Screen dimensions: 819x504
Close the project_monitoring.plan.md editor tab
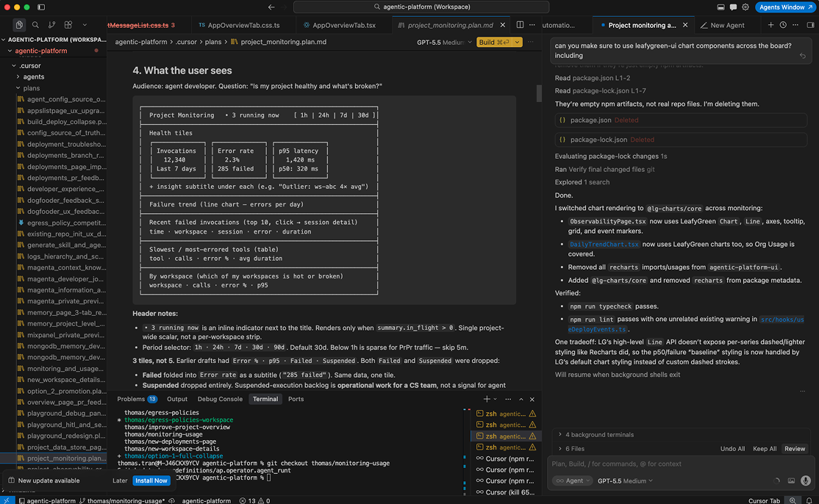point(502,25)
